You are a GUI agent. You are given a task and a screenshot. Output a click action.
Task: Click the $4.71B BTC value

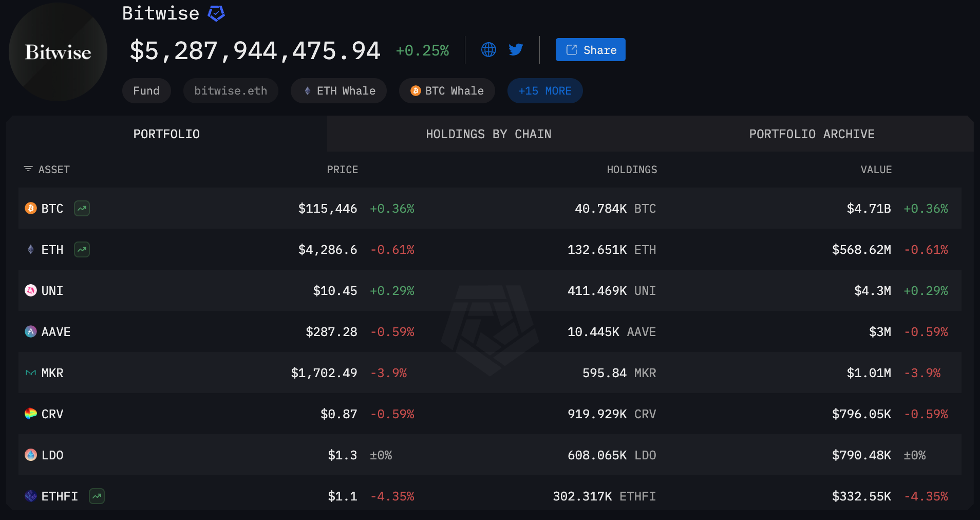click(x=869, y=209)
